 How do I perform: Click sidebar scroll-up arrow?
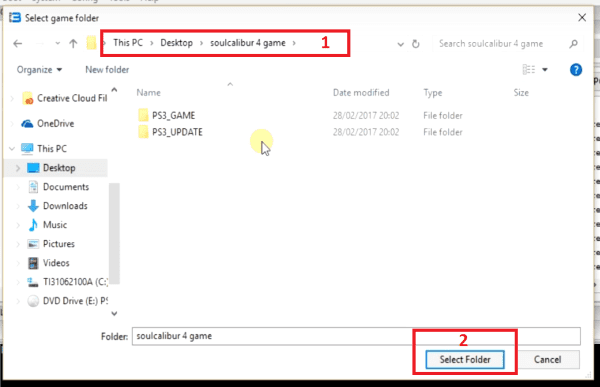click(114, 90)
